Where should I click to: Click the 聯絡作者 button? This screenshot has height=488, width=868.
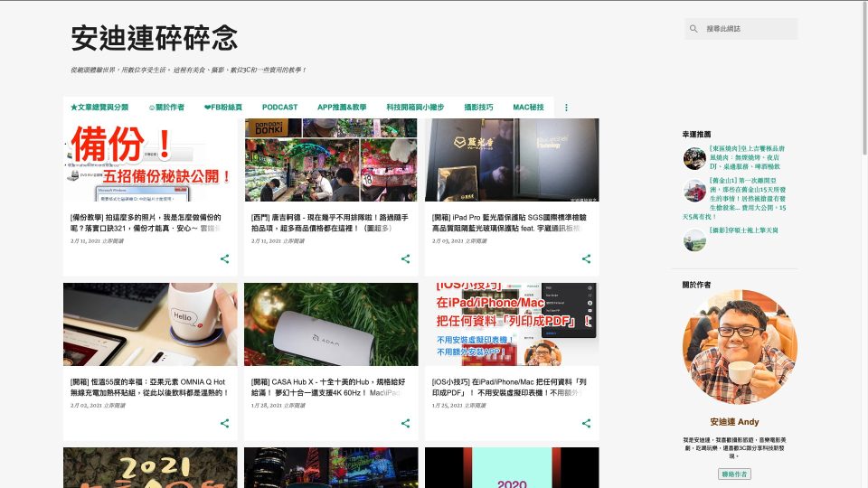point(734,474)
